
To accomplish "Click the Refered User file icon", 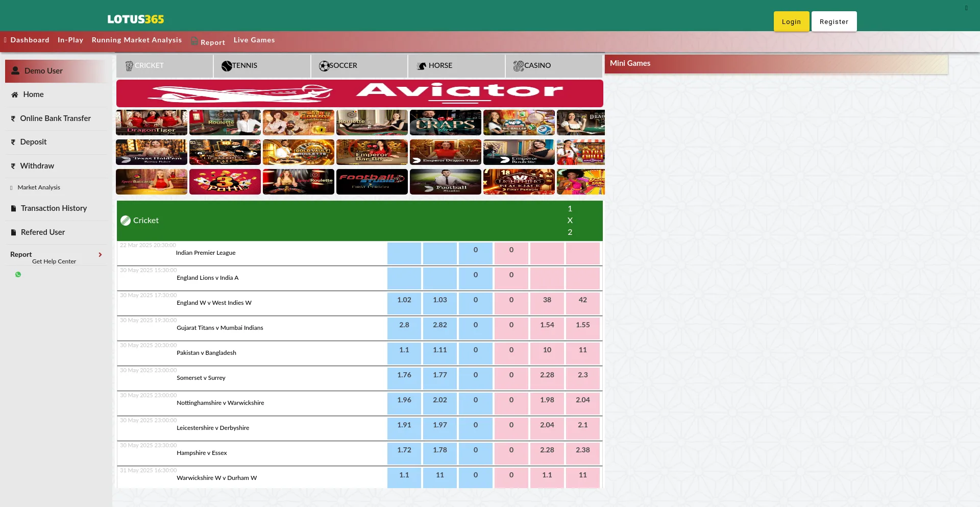I will click(x=14, y=232).
